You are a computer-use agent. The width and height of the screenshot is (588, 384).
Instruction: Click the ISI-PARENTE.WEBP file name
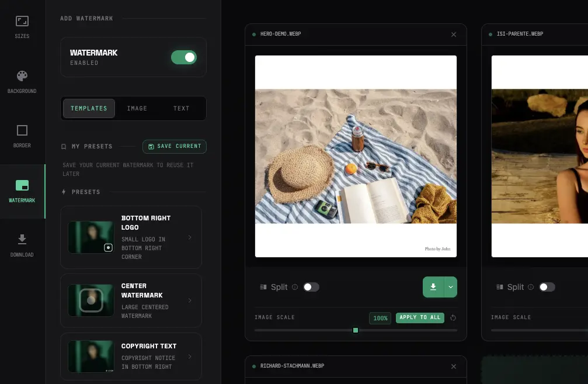520,34
